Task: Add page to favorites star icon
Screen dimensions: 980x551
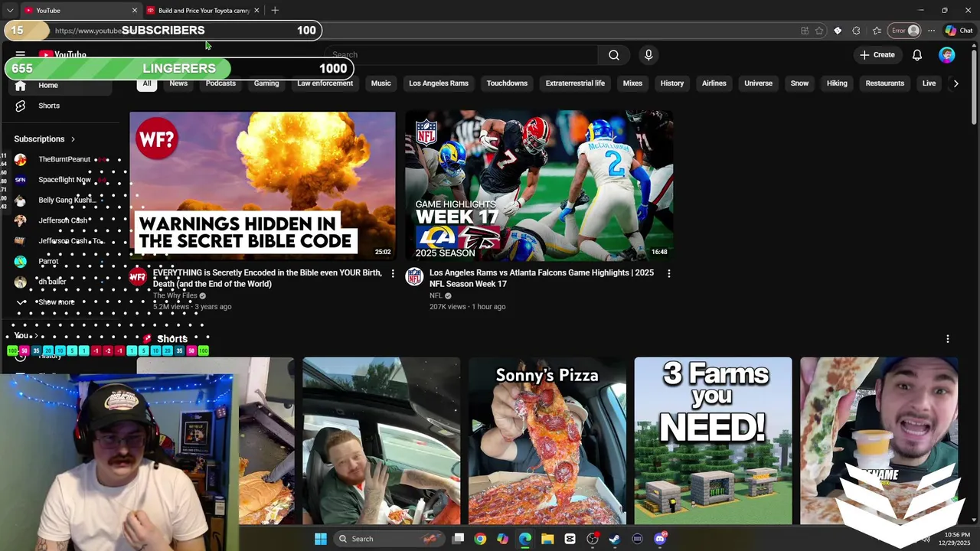Action: [x=819, y=31]
